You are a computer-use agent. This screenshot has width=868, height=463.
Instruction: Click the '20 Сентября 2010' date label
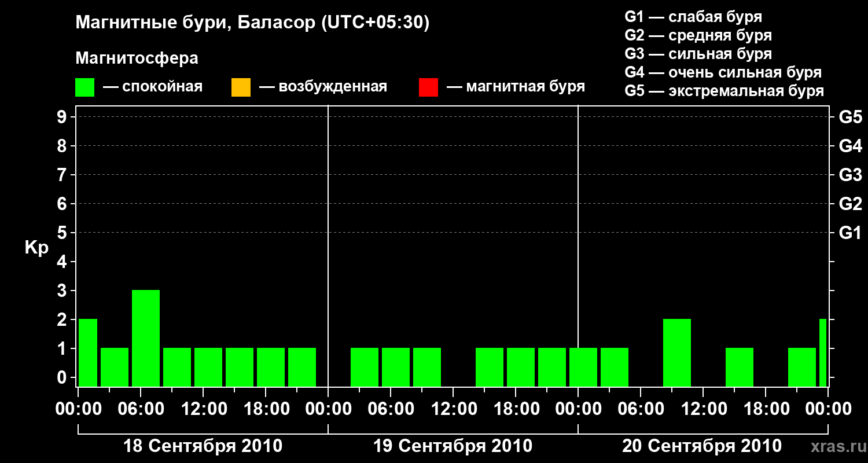click(x=702, y=446)
